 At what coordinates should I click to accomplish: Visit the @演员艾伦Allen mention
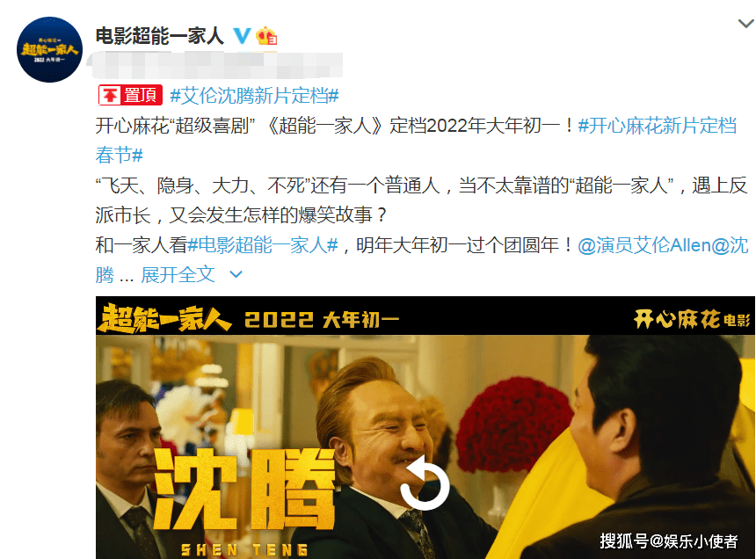click(644, 245)
